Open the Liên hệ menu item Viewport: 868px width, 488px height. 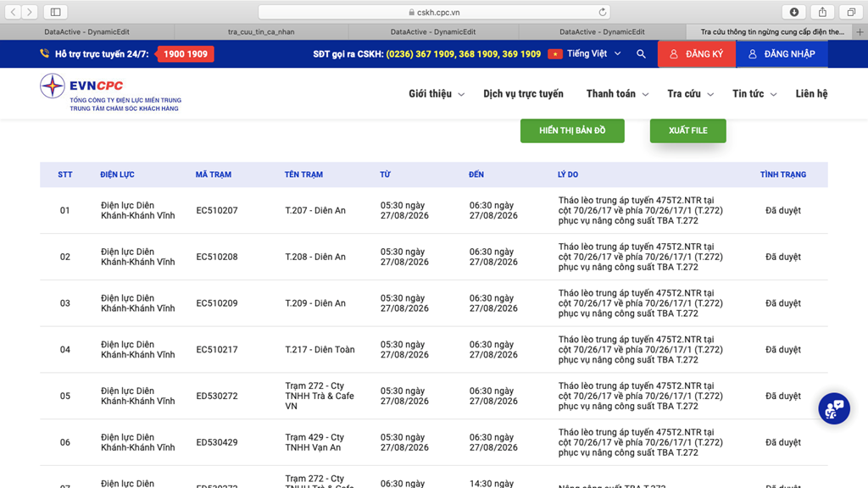811,93
